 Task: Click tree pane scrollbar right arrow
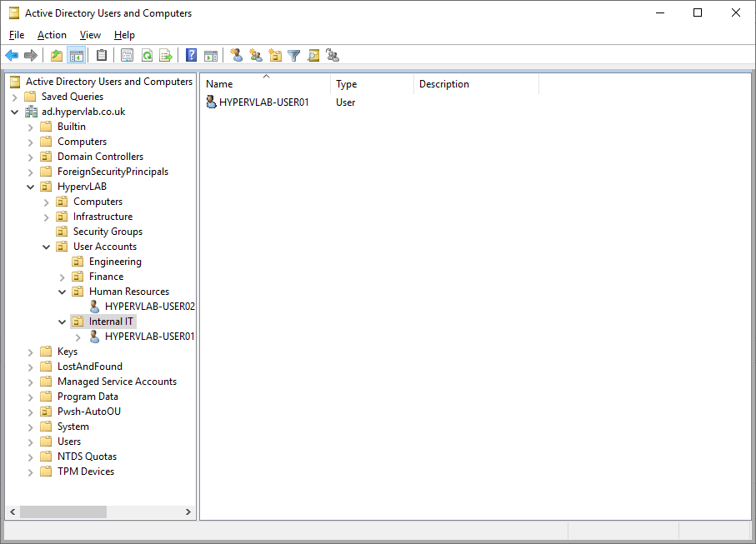pos(188,512)
